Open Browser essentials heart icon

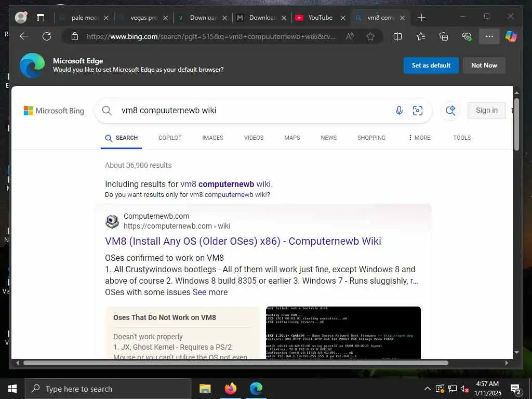pyautogui.click(x=467, y=36)
